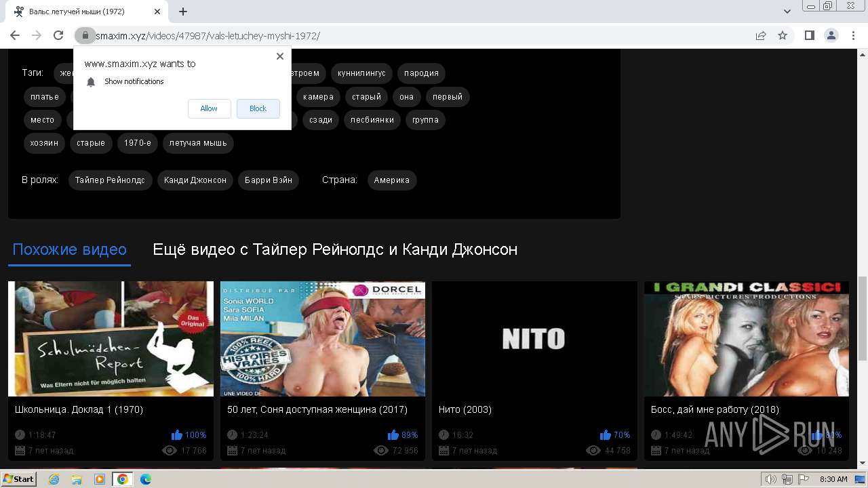Select the камера tag
Viewport: 868px width, 488px height.
pyautogui.click(x=318, y=97)
